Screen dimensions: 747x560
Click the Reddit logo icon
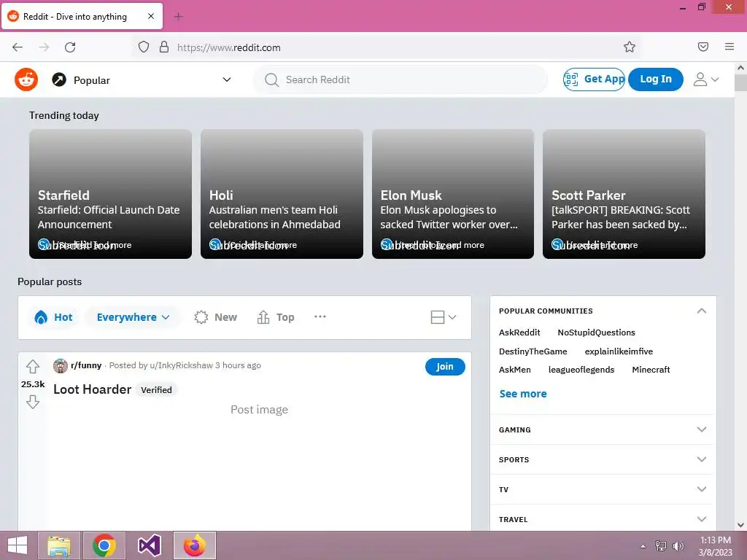coord(26,79)
